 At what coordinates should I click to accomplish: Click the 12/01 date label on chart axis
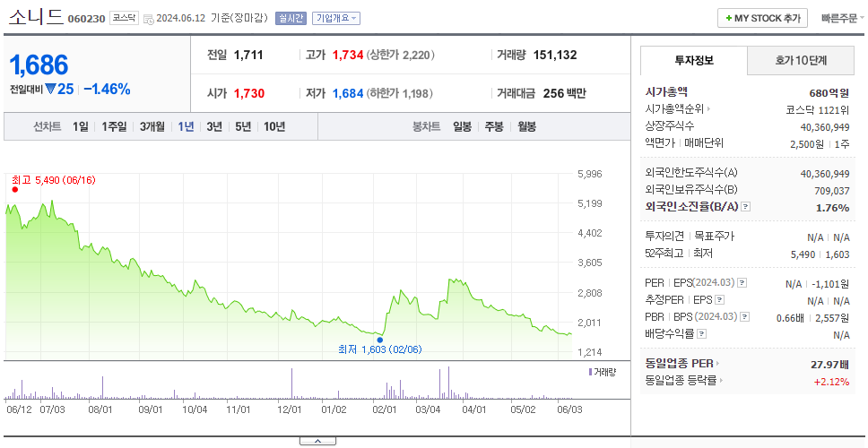click(x=290, y=409)
